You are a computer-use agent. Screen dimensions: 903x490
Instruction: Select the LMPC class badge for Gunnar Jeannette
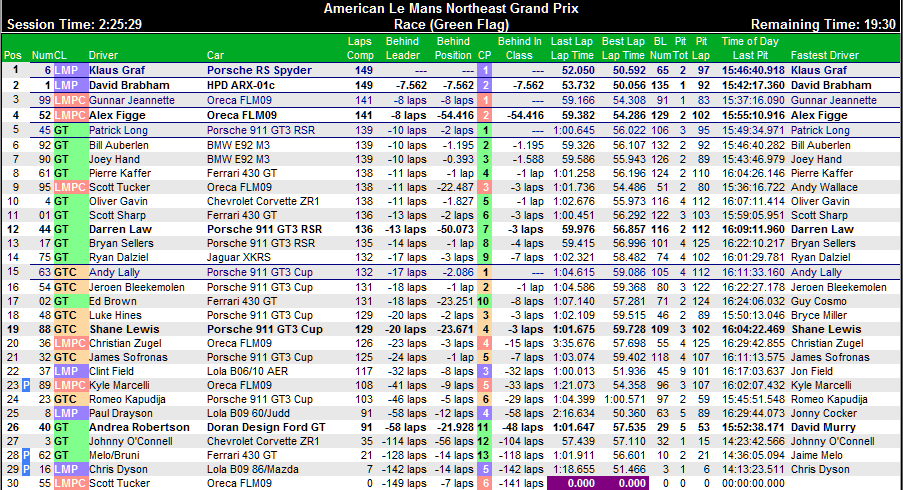[69, 100]
